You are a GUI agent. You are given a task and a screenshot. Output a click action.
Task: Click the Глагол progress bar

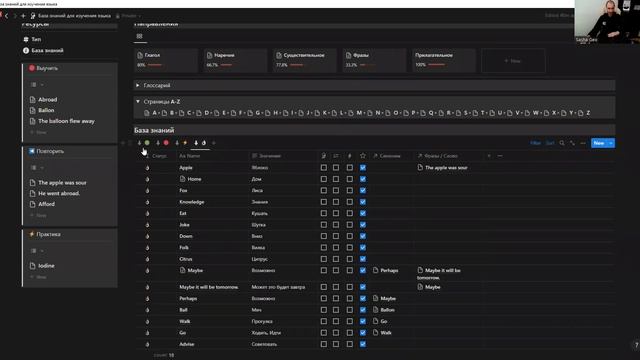click(155, 65)
